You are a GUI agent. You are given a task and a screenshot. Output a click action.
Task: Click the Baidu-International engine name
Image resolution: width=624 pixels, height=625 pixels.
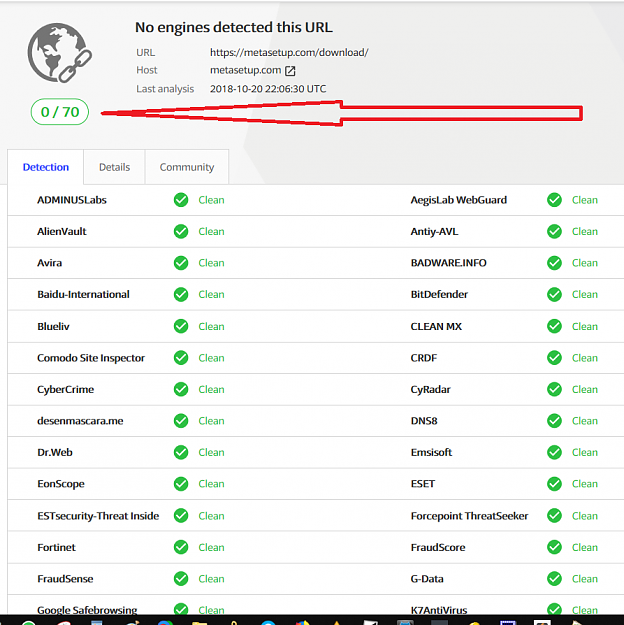(83, 295)
